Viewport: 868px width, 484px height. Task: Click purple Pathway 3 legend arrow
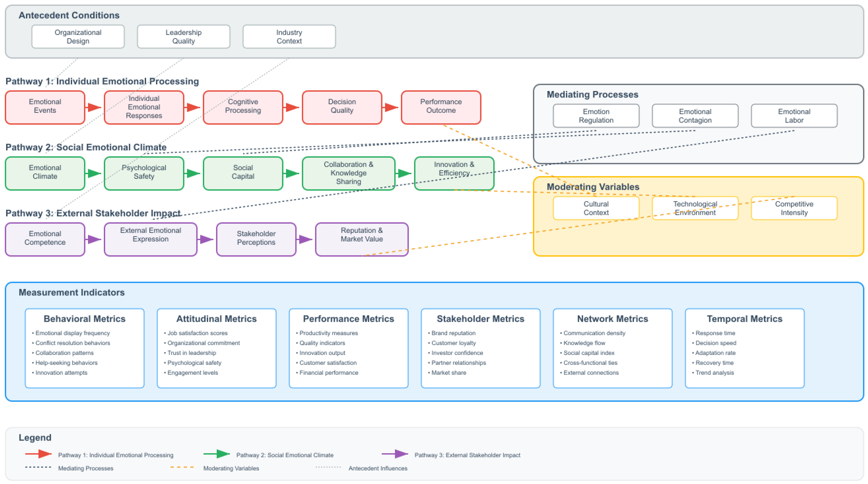tap(395, 454)
